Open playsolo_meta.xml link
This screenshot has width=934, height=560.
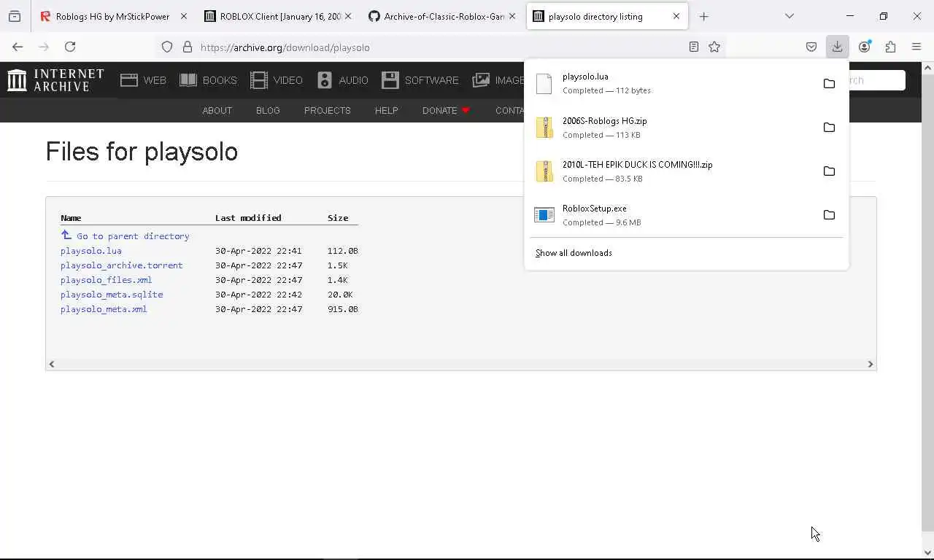tap(104, 309)
